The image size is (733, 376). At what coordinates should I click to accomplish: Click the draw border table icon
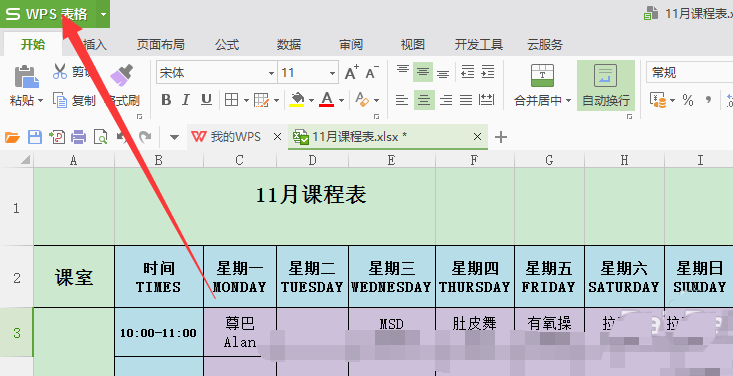coord(261,100)
